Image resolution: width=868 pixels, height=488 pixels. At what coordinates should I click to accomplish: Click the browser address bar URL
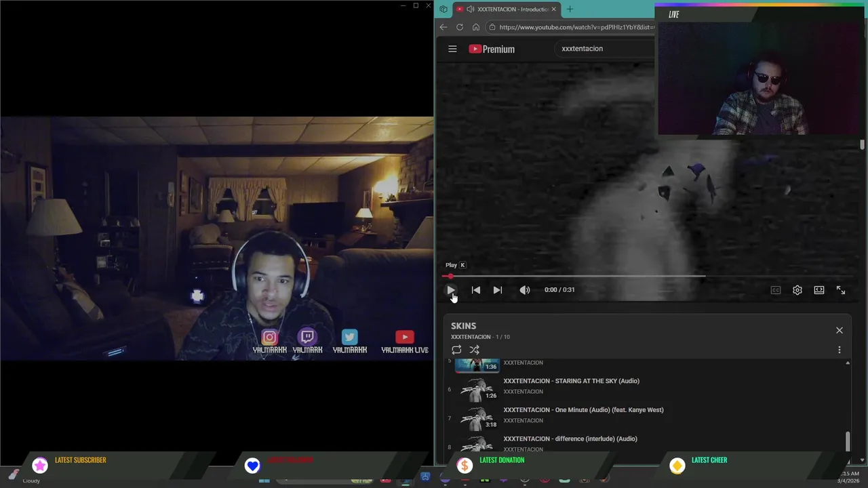[x=576, y=27]
